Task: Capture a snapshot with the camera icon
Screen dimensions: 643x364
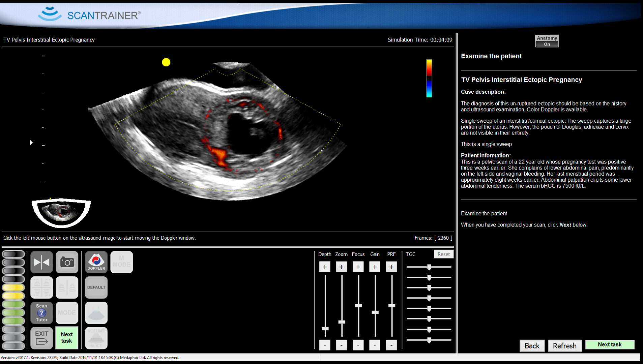Action: coord(67,262)
